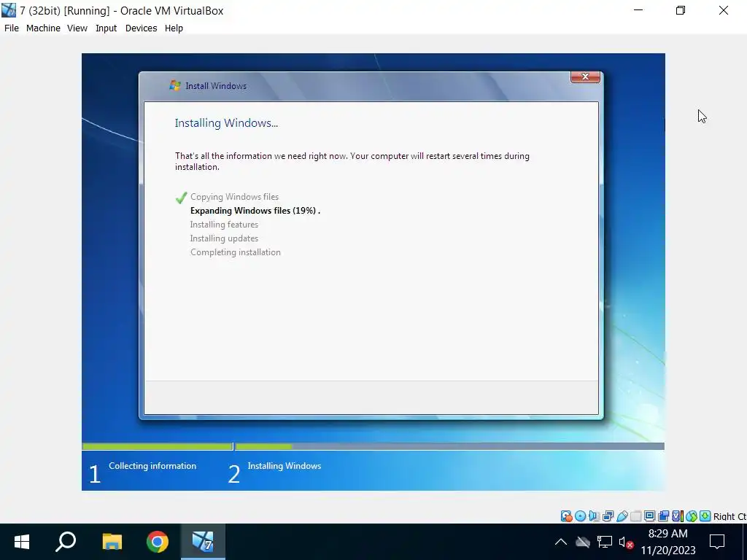The image size is (747, 560).
Task: Show hidden system tray icons
Action: (x=561, y=542)
